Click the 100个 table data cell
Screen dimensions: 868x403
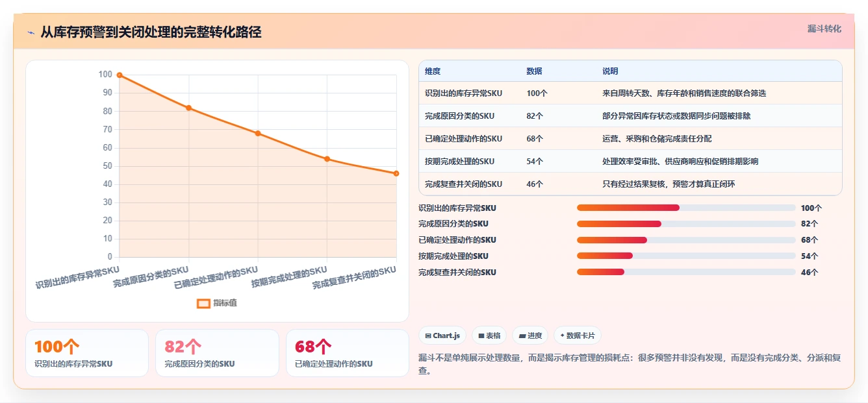pyautogui.click(x=537, y=93)
